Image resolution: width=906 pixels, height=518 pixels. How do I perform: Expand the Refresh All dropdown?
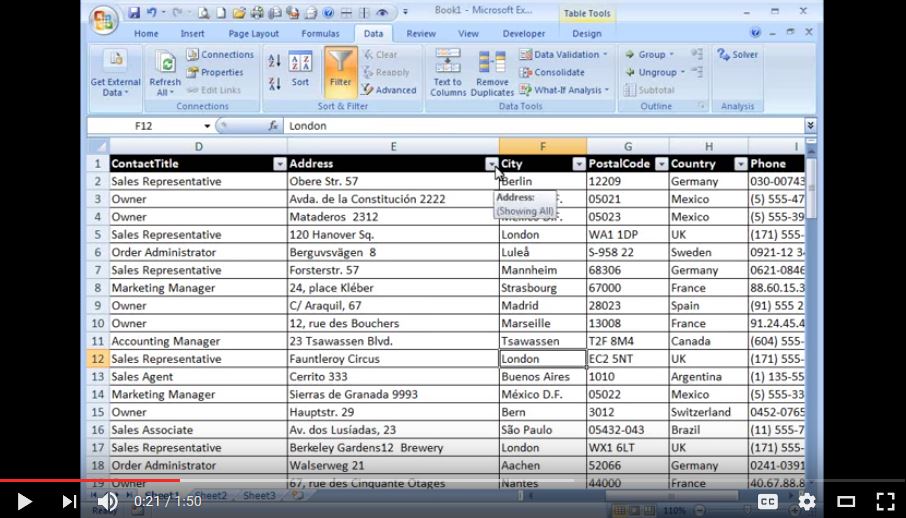(165, 88)
